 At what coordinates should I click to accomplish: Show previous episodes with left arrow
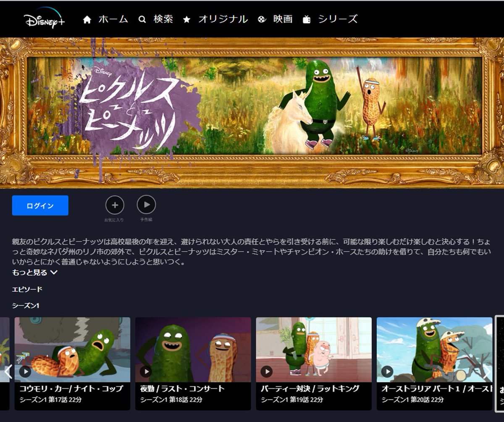[8, 372]
